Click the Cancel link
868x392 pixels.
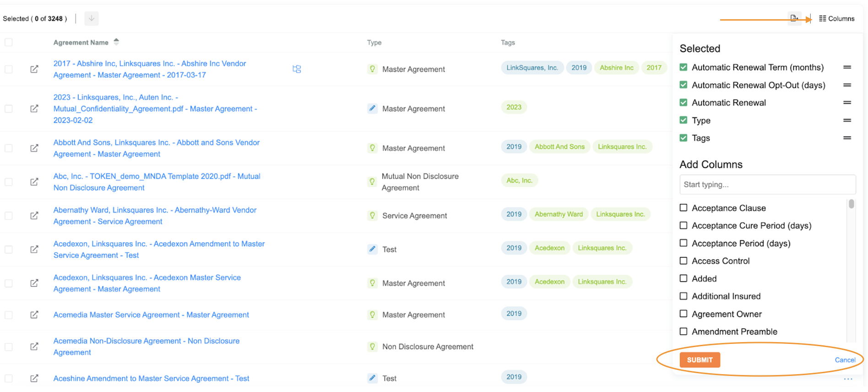click(x=845, y=360)
